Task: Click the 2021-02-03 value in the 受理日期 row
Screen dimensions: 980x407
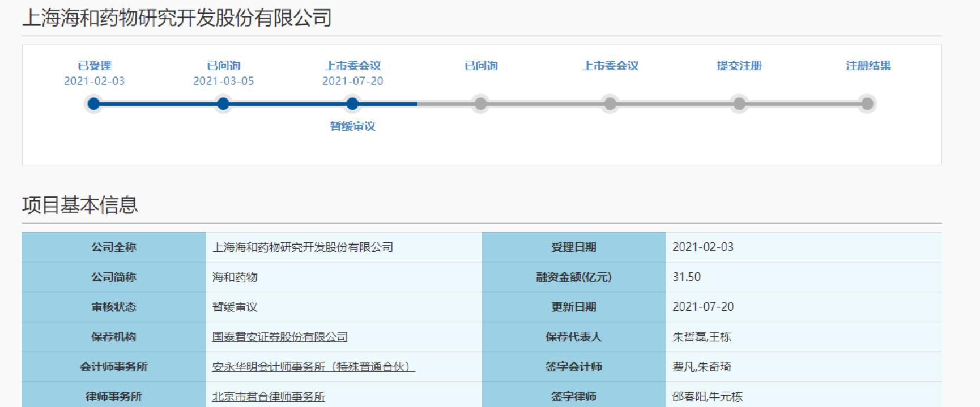Action: [703, 247]
